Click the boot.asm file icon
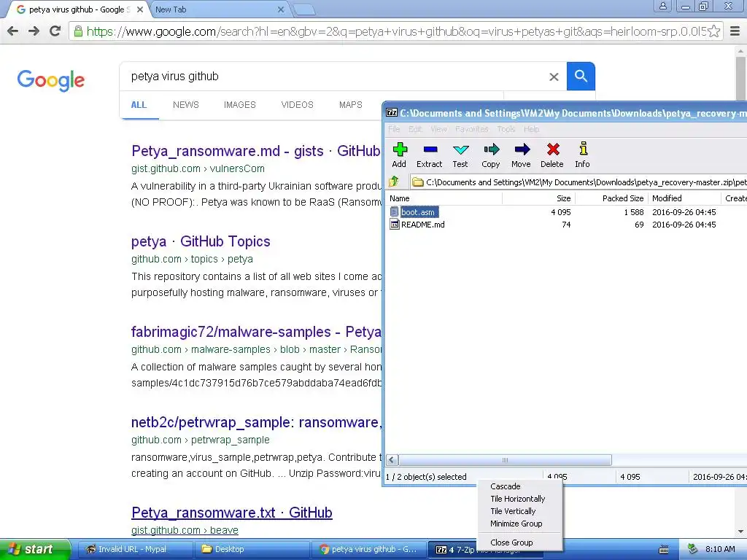Screen dimensions: 747x560 click(394, 212)
